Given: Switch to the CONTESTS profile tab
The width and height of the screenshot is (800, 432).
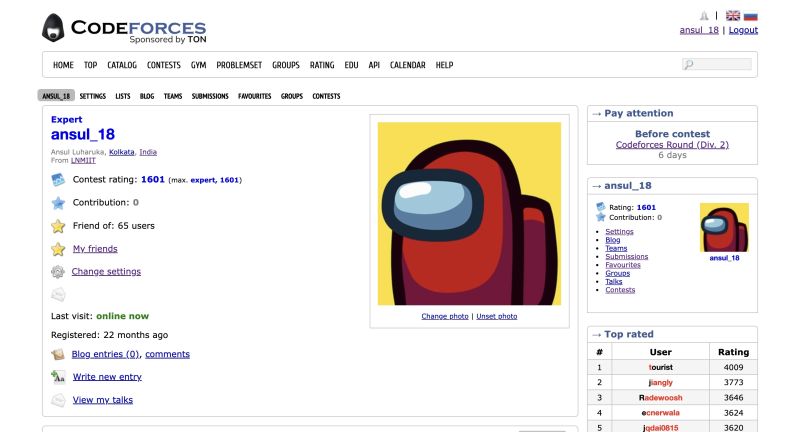Looking at the screenshot, I should point(327,96).
